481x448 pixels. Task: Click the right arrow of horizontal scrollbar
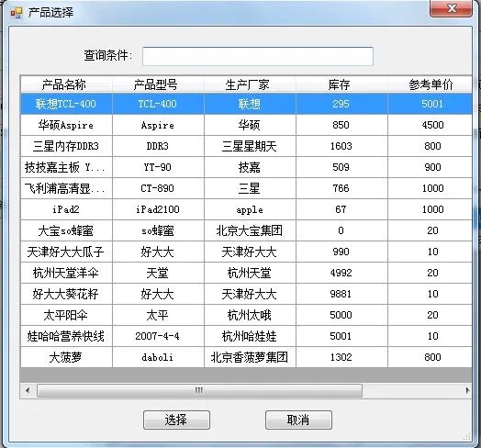point(467,390)
